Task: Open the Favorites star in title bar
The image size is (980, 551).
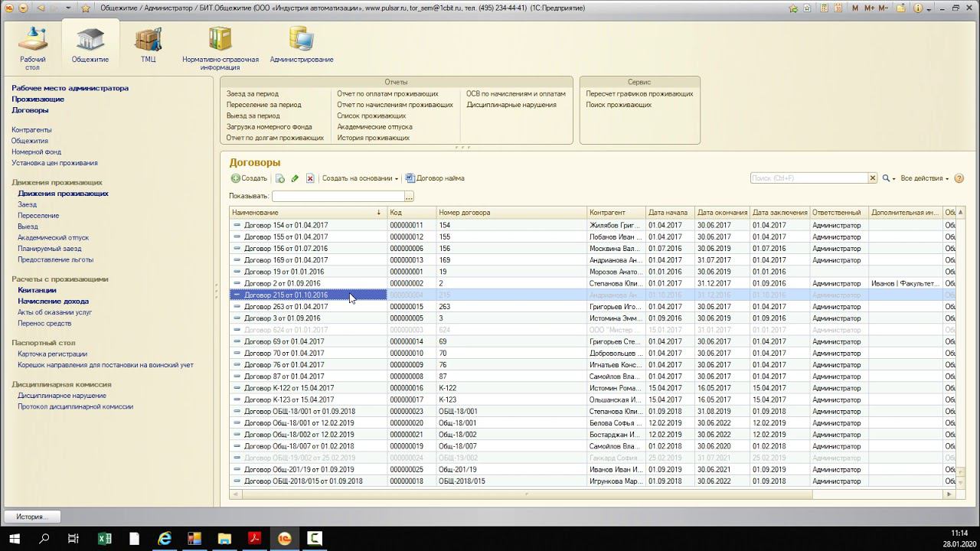Action: (85, 8)
